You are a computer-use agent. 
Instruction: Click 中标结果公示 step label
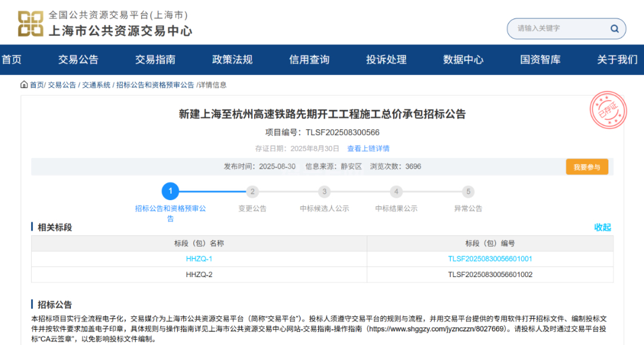pyautogui.click(x=397, y=209)
